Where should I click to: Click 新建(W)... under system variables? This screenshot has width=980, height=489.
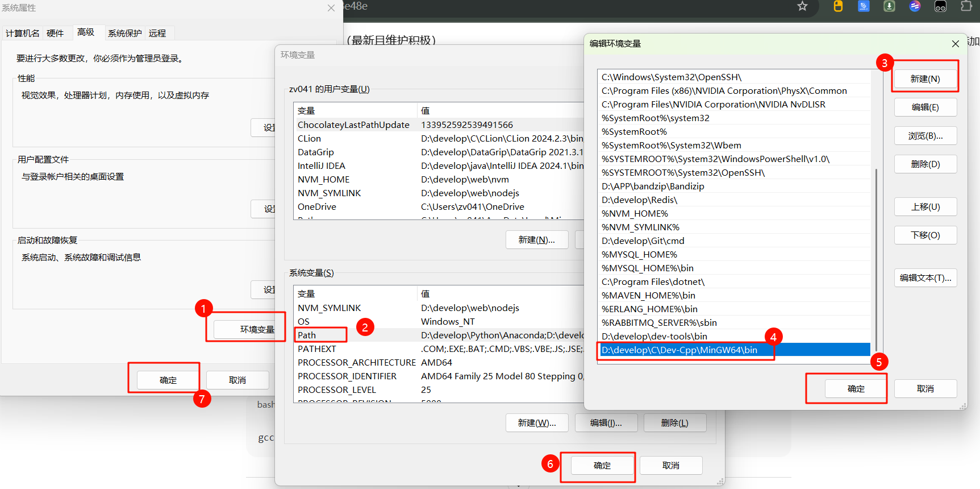click(x=537, y=423)
